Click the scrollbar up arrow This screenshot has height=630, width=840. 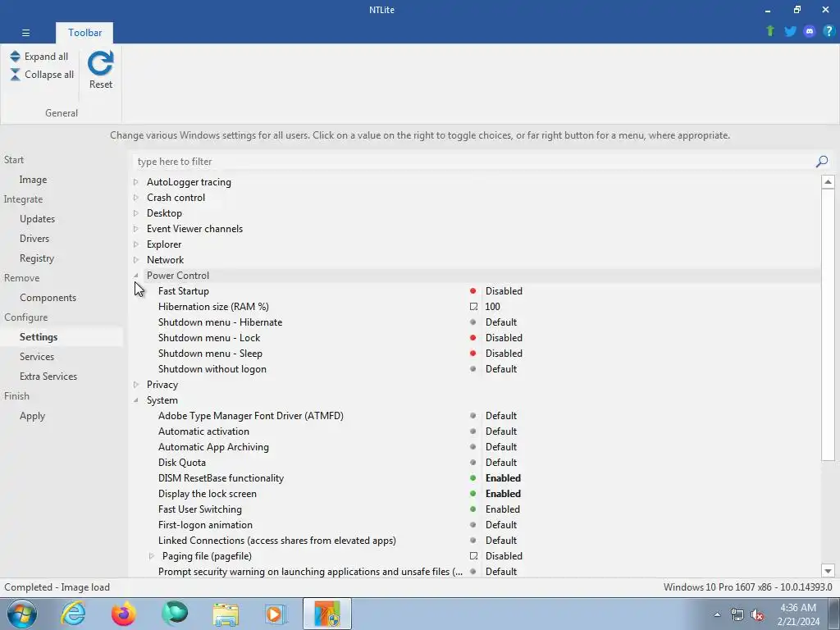tap(828, 182)
